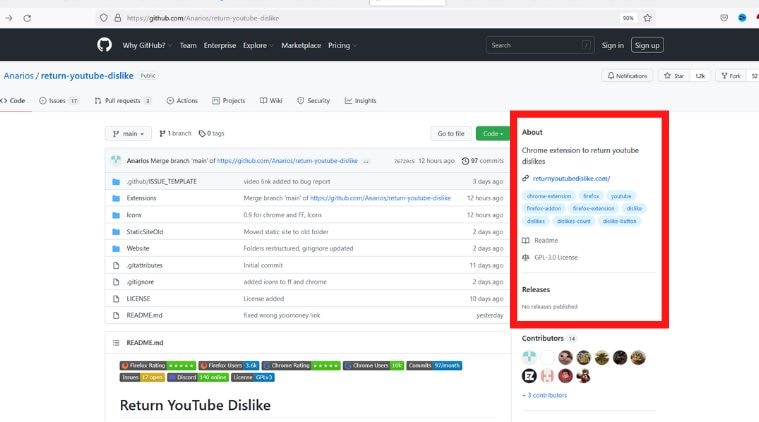The width and height of the screenshot is (759, 422).
Task: Open the Code tab
Action: [x=13, y=101]
